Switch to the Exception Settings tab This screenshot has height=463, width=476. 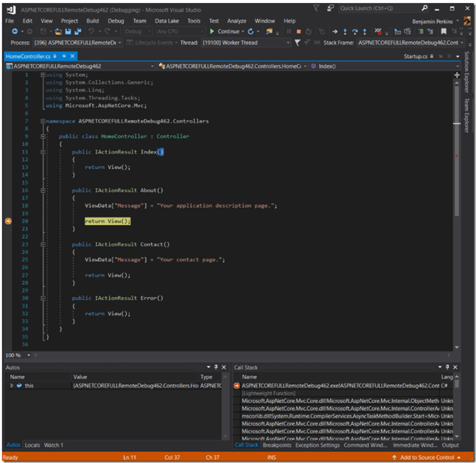pyautogui.click(x=317, y=445)
